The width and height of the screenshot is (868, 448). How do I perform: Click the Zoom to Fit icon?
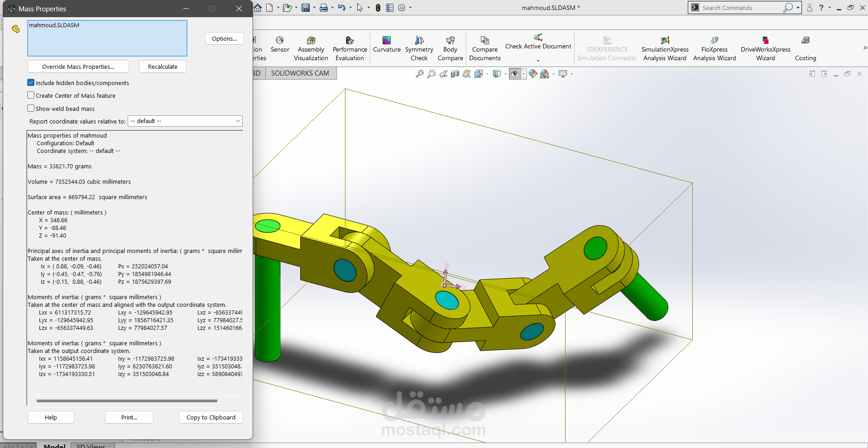point(420,73)
